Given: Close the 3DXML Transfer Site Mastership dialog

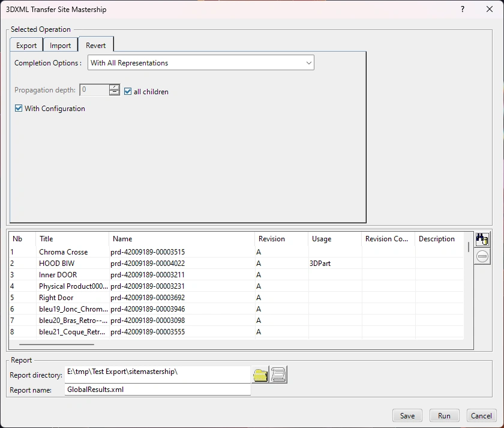Looking at the screenshot, I should 490,9.
